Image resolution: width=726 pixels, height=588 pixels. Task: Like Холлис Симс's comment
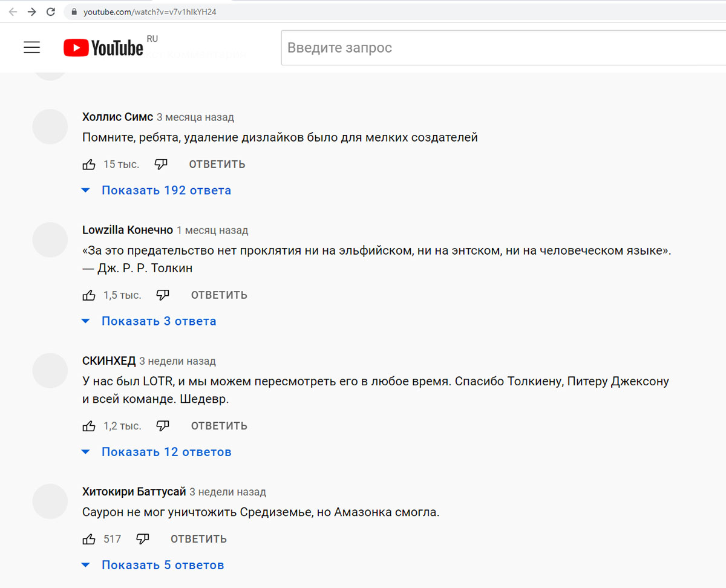(x=89, y=165)
